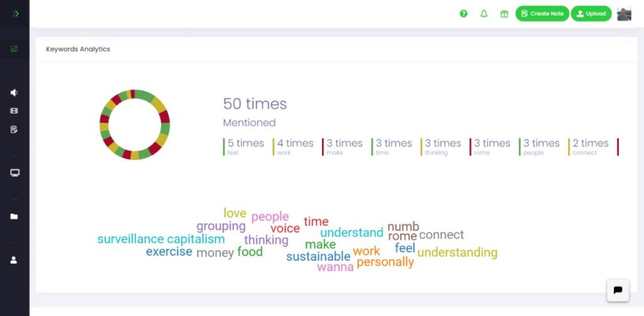Open video files via film icon
The image size is (644, 316).
point(14,111)
